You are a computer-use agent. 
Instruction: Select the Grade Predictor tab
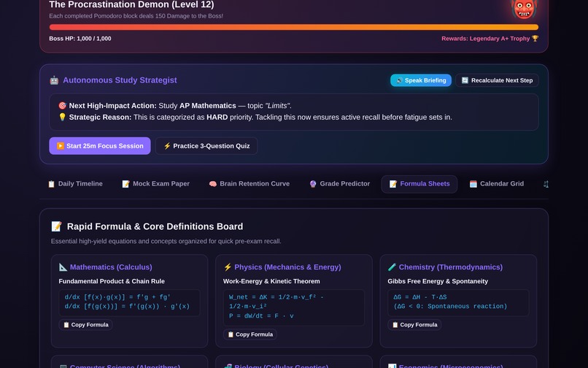click(340, 184)
